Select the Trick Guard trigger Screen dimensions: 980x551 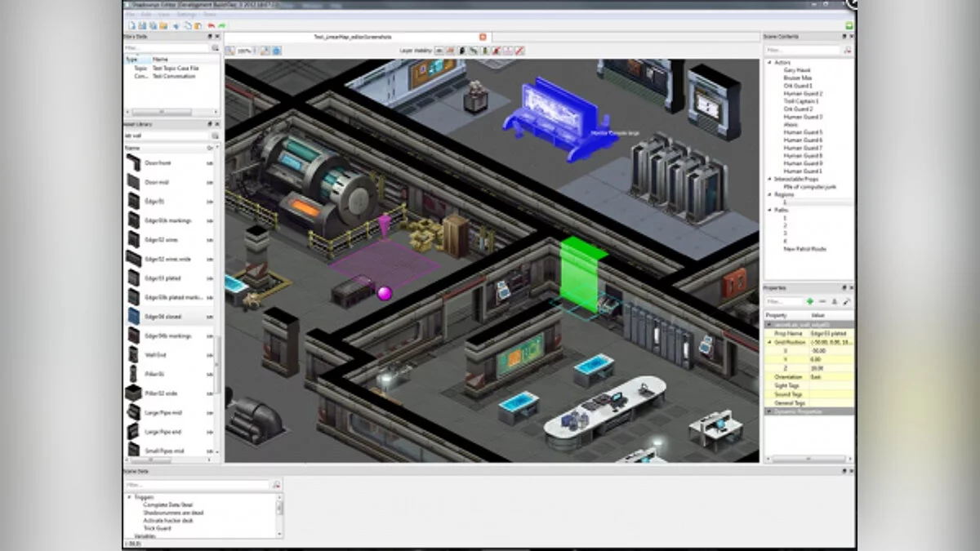[158, 528]
